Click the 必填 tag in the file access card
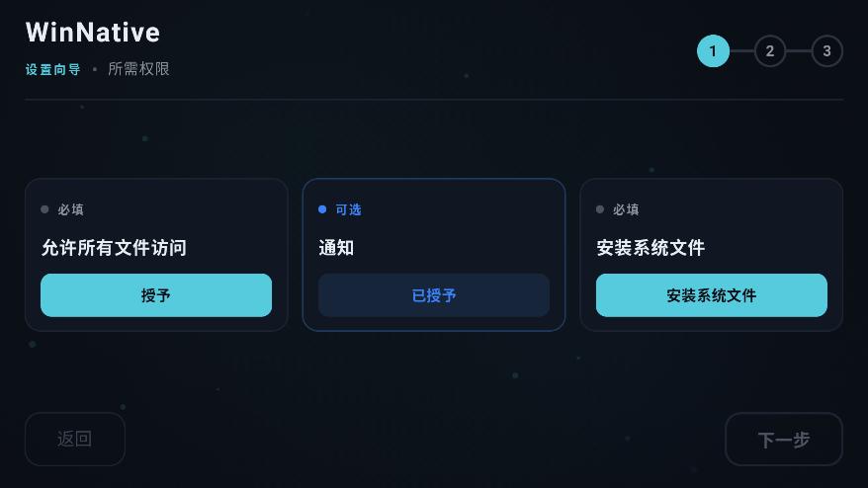Viewport: 868px width, 488px height. tap(70, 209)
